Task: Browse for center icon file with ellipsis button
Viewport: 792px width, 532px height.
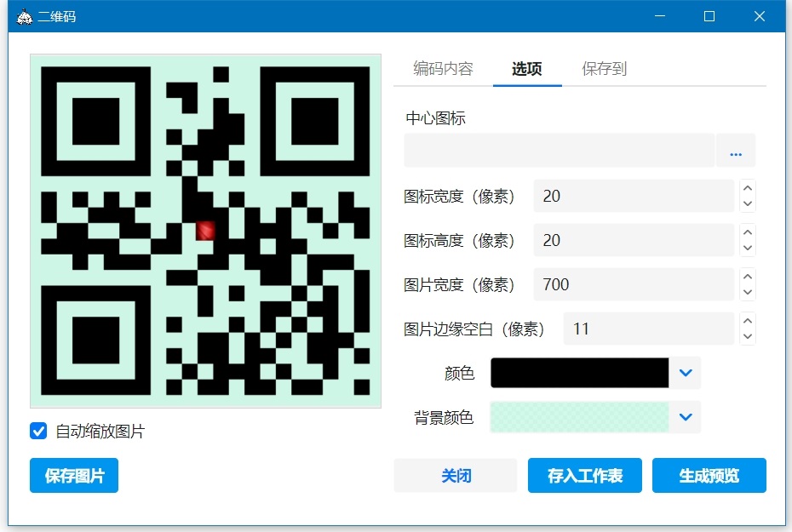Action: [x=736, y=151]
